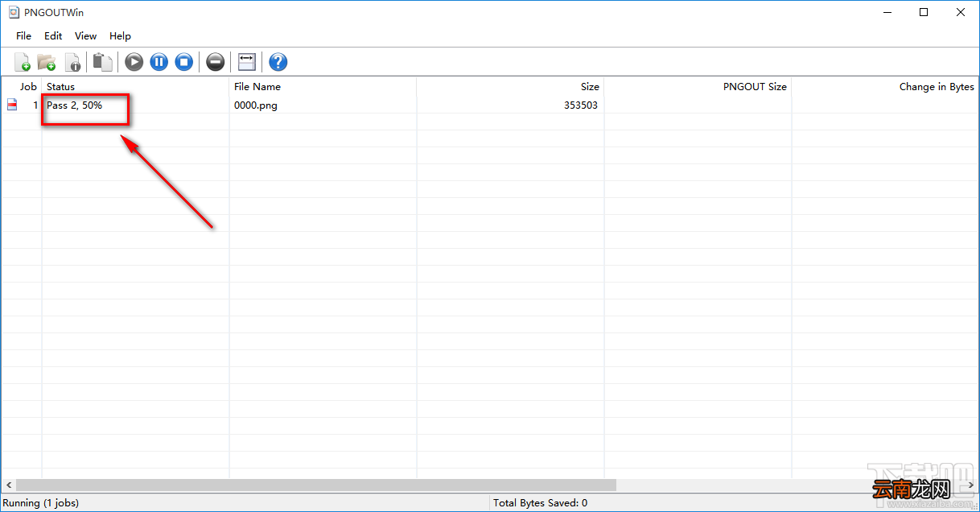The image size is (980, 512).
Task: Open the Help menu
Action: pyautogui.click(x=120, y=35)
